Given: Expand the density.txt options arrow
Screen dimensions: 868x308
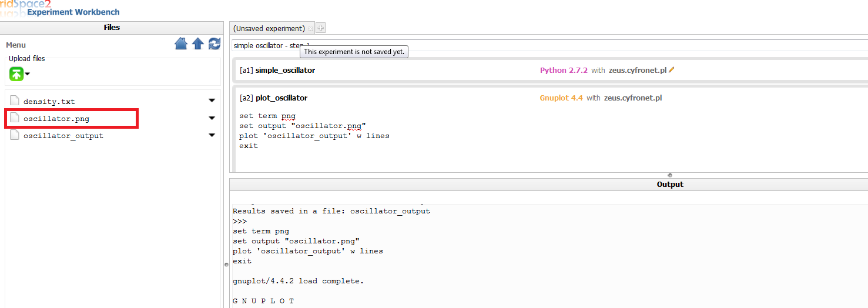Looking at the screenshot, I should 212,101.
